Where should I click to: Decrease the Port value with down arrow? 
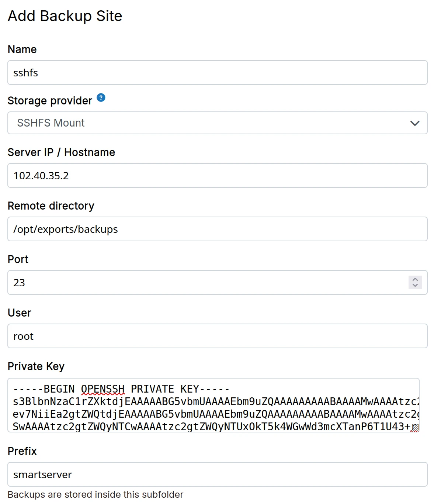point(415,285)
